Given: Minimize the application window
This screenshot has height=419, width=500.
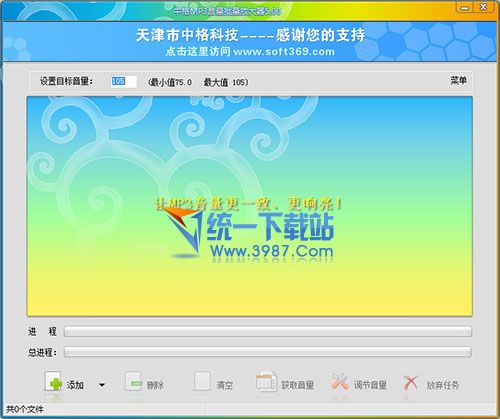Looking at the screenshot, I should [x=465, y=7].
